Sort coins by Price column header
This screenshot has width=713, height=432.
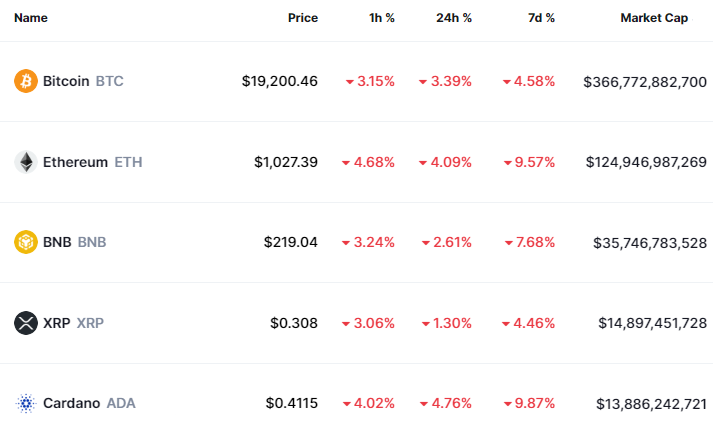[x=302, y=18]
